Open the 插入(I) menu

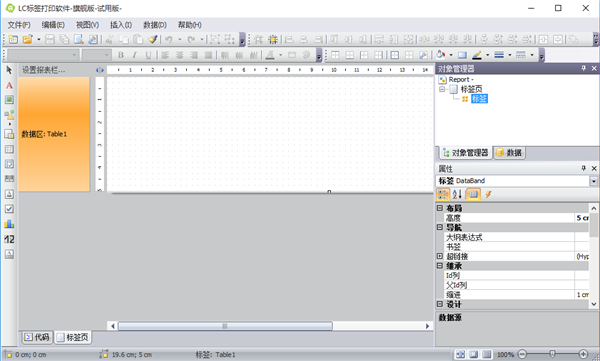121,25
